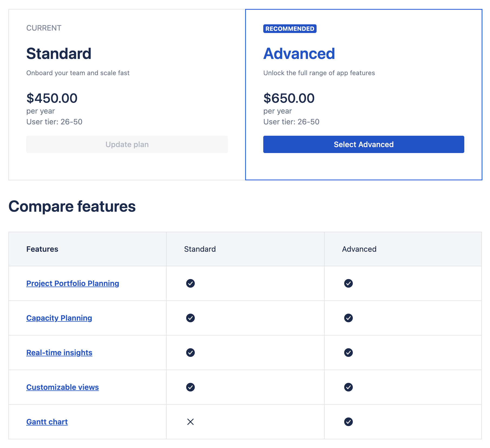Click the RECOMMENDED badge on Advanced plan
The height and width of the screenshot is (448, 490).
point(290,29)
